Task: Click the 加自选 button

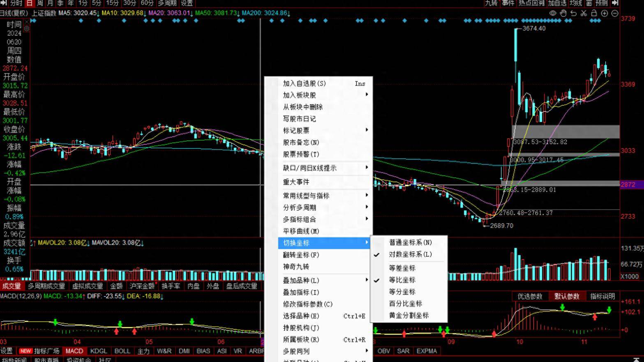Action: click(557, 3)
